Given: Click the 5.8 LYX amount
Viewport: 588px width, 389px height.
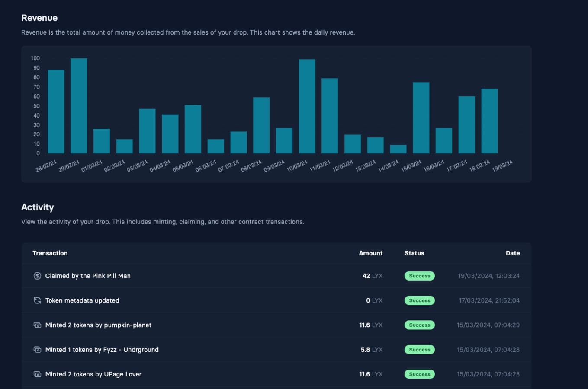Looking at the screenshot, I should [x=372, y=350].
